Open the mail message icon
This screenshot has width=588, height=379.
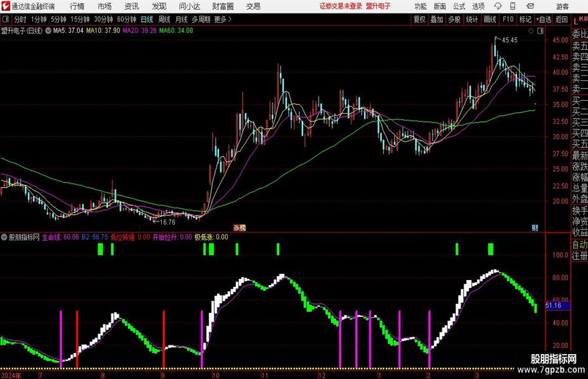[530, 6]
